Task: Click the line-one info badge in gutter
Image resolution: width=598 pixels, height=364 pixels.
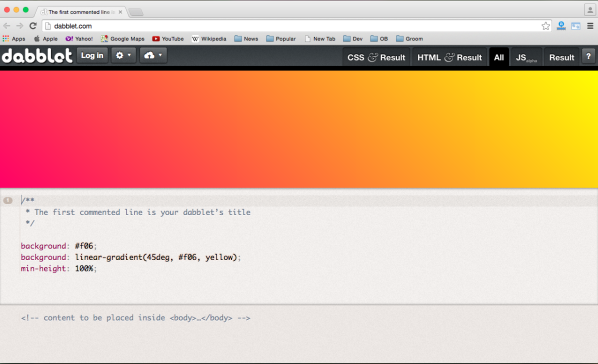Action: click(8, 200)
